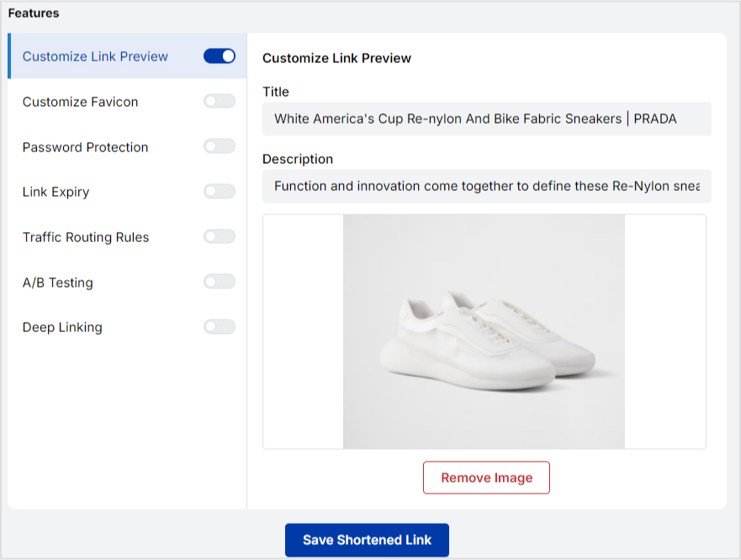
Task: Switch on Traffic Routing Rules toggle
Action: (x=220, y=237)
